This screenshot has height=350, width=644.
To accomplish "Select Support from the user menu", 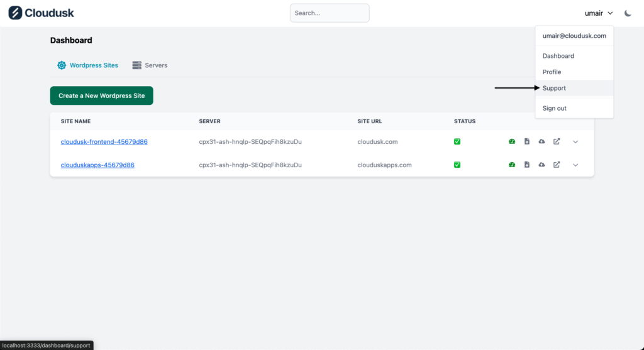I will pos(554,88).
